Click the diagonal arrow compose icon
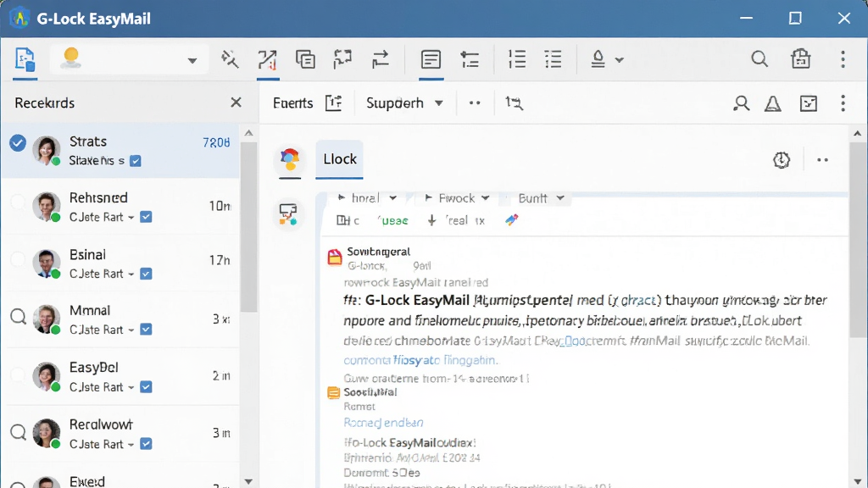Screen dimensions: 868x488 pyautogui.click(x=267, y=59)
